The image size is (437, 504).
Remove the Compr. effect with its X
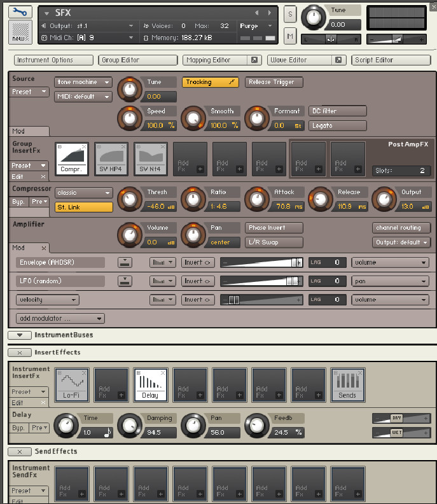coord(84,146)
